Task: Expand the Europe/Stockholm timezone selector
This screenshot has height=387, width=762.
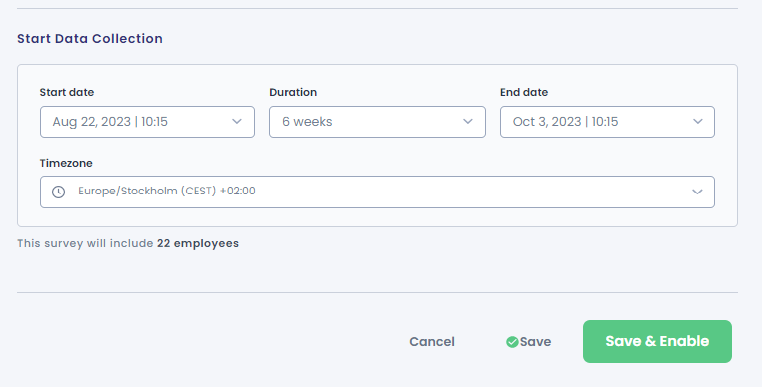Action: 377,192
